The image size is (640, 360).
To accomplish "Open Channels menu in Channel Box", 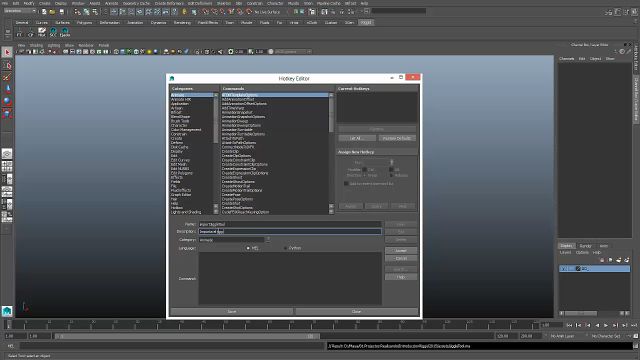I will coord(567,59).
